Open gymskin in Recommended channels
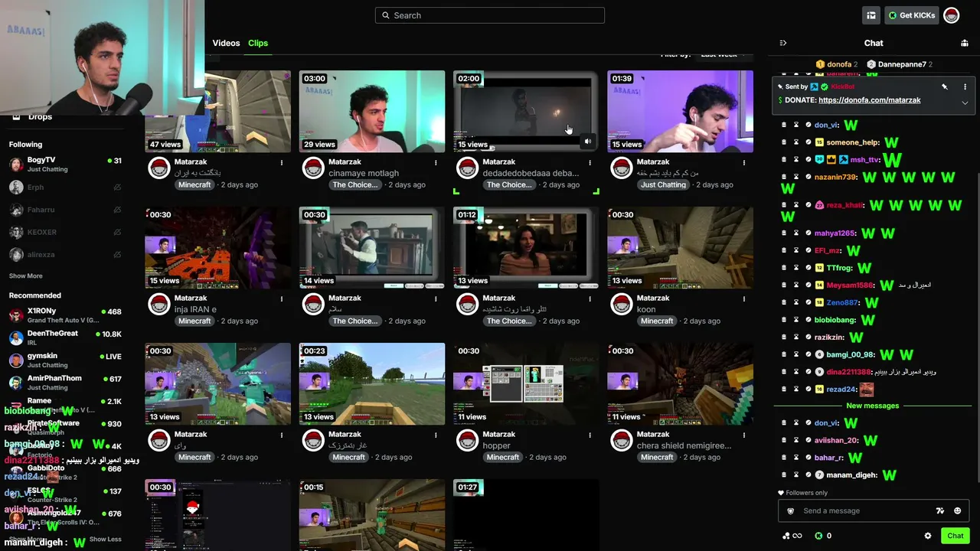The height and width of the screenshot is (551, 980). pos(65,360)
